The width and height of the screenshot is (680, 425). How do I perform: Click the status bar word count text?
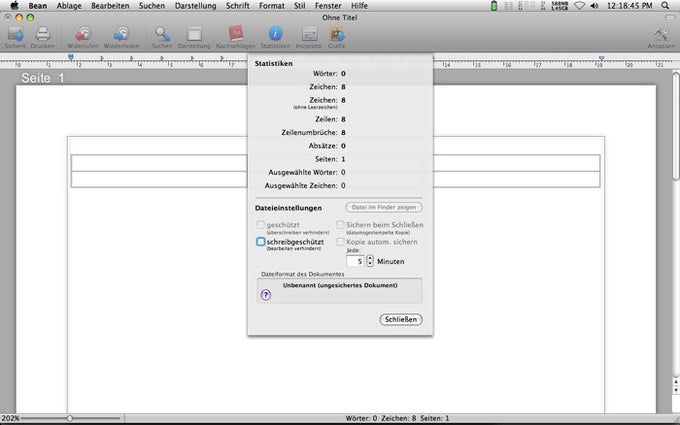(x=361, y=418)
